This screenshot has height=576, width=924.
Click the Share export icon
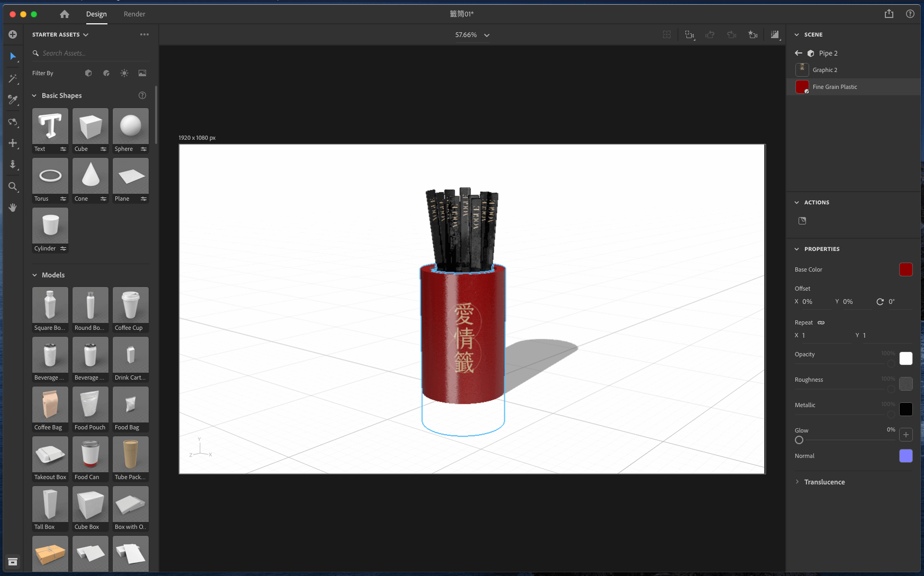[889, 14]
